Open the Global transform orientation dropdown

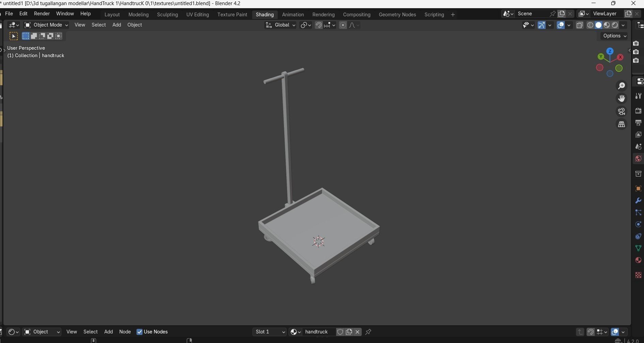click(x=280, y=25)
